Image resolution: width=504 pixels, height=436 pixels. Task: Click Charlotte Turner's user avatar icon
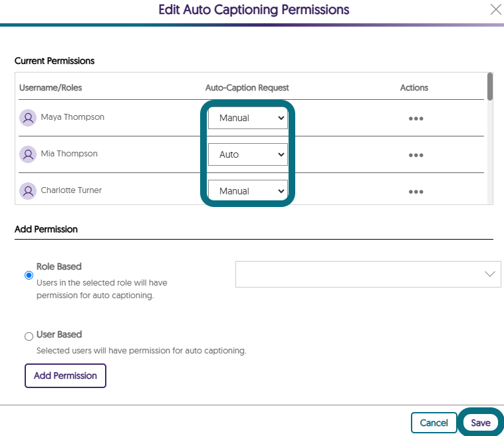click(x=28, y=191)
